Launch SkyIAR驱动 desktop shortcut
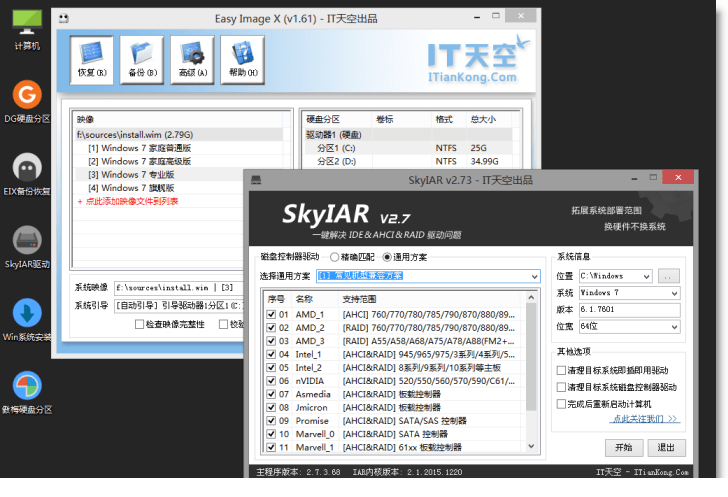The height and width of the screenshot is (497, 728). 27,247
